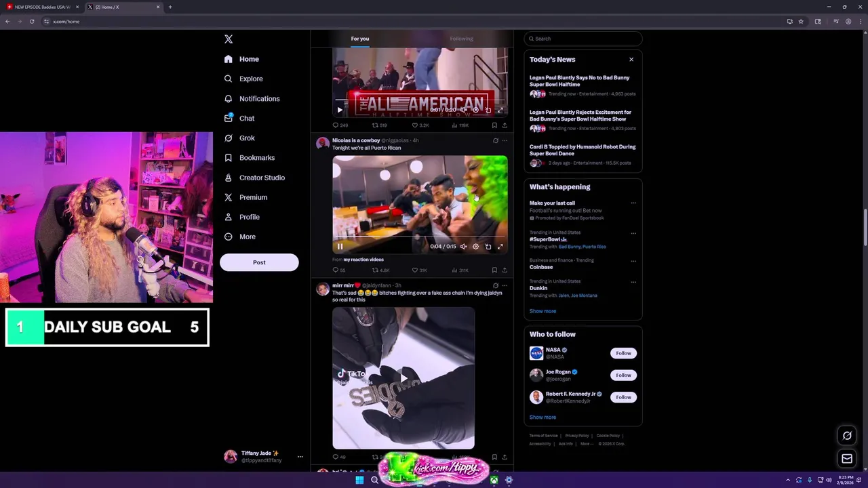Open more options on Nicolas is a cowboy post

tap(505, 140)
